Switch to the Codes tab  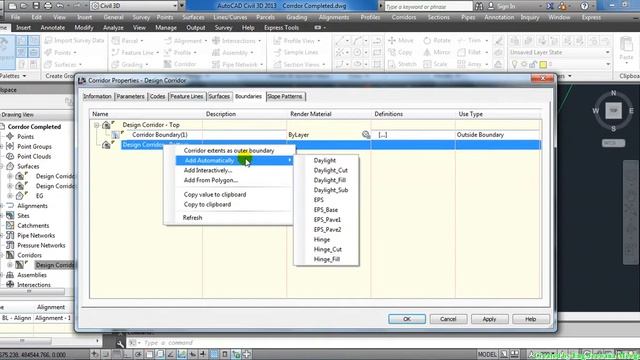tap(157, 96)
